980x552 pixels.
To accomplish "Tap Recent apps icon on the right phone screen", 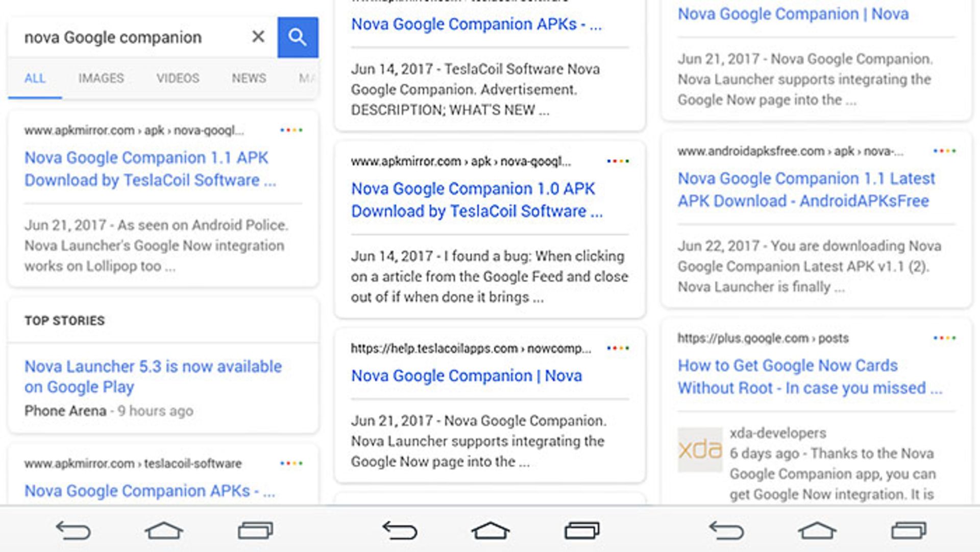I will pyautogui.click(x=909, y=531).
